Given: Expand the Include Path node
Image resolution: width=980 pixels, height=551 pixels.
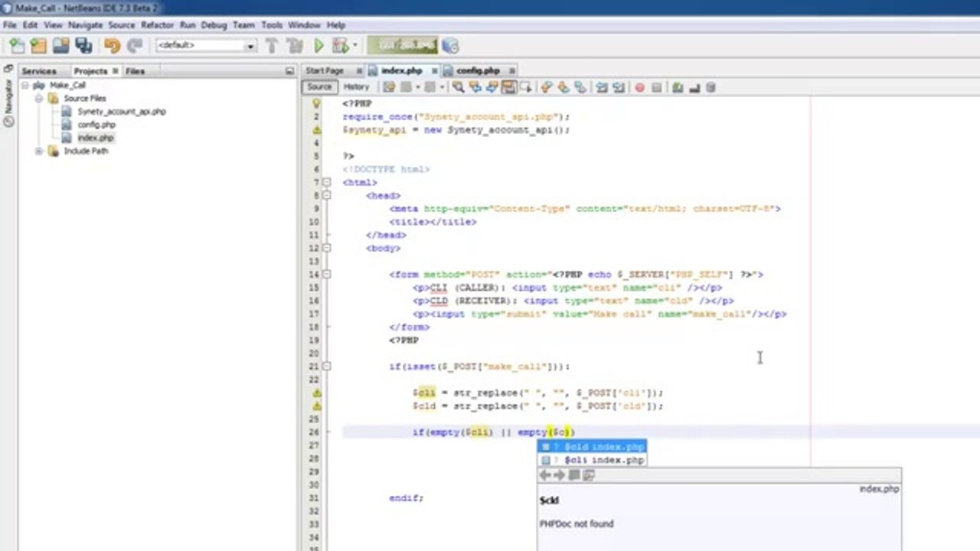Looking at the screenshot, I should [39, 151].
